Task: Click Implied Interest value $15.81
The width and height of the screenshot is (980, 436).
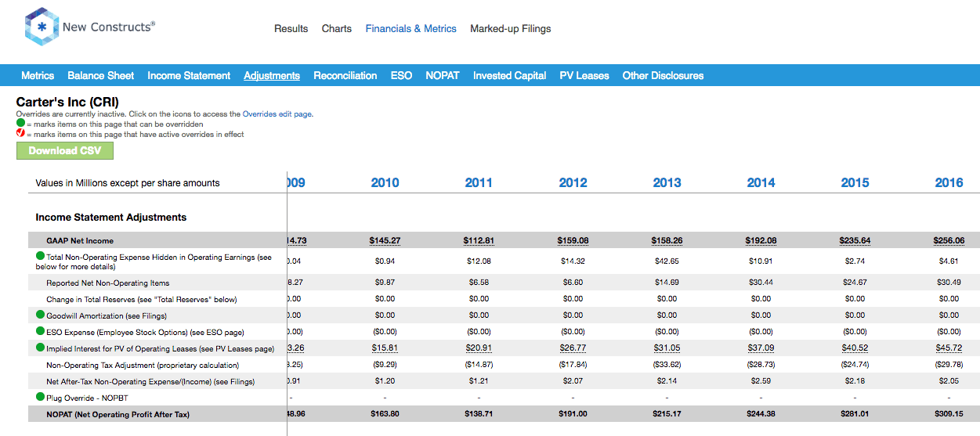Action: [385, 348]
